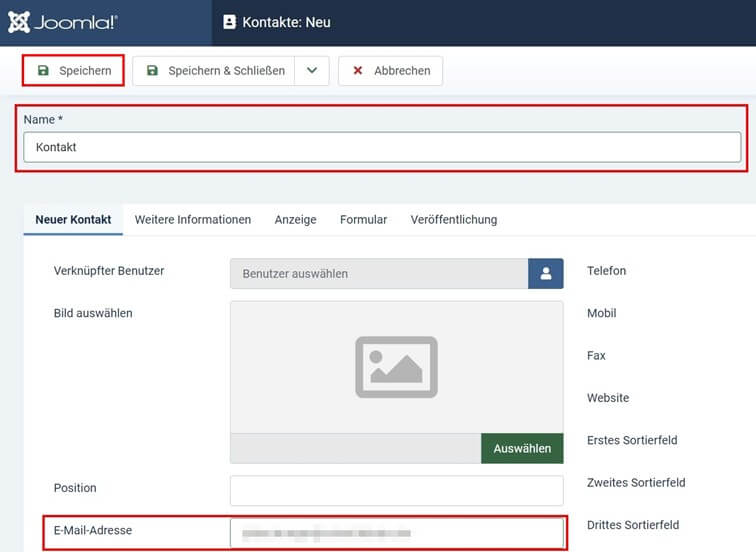The image size is (756, 552).
Task: Expand the save options dropdown arrow
Action: (x=312, y=71)
